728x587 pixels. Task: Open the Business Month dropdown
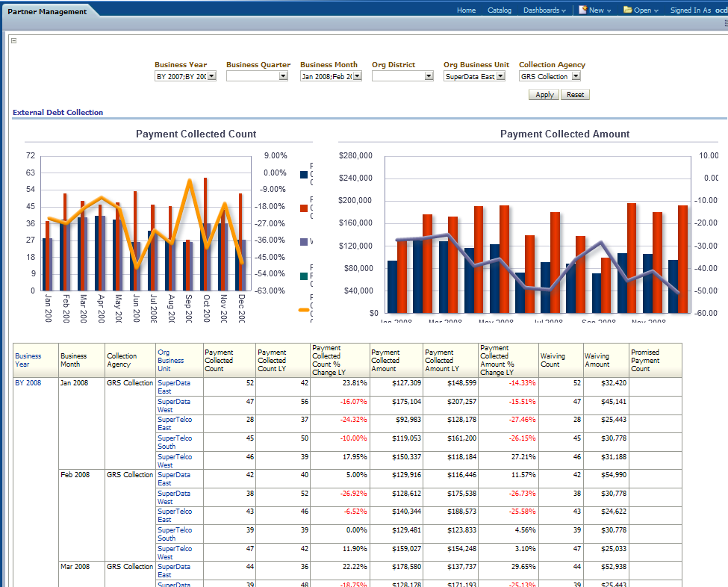coord(357,76)
